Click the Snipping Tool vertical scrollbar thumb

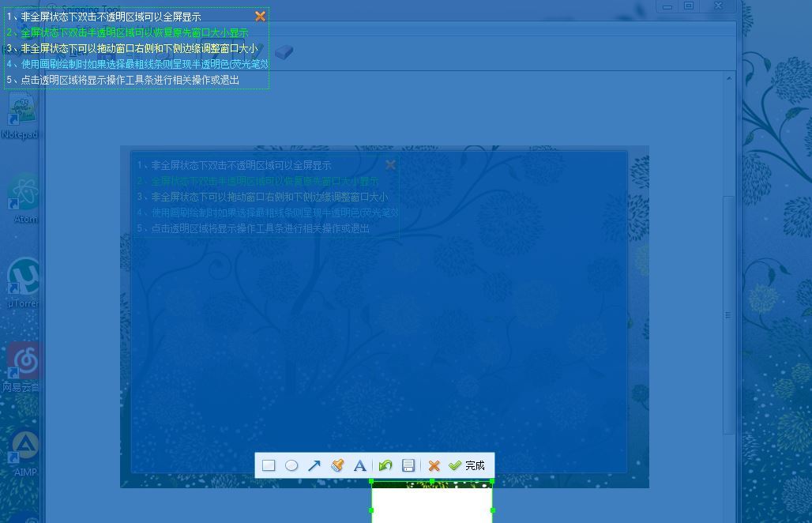[729, 314]
